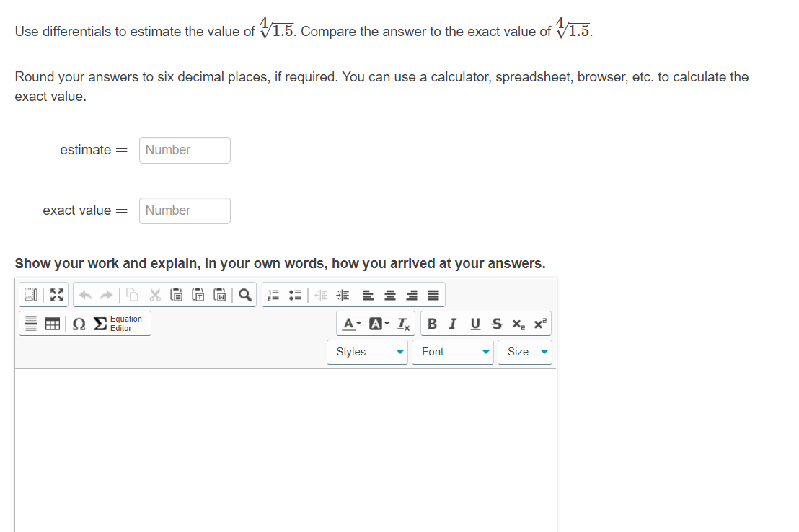Toggle the numbered list

point(272,295)
